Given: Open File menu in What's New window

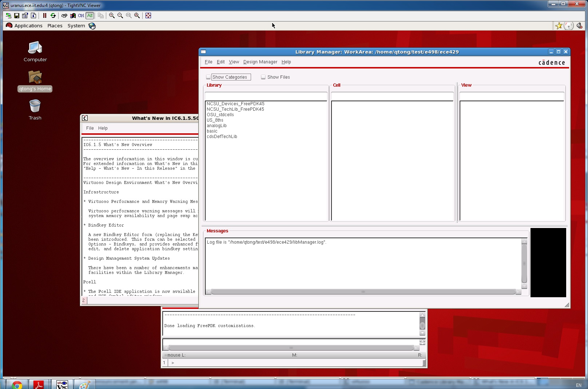Looking at the screenshot, I should click(90, 128).
